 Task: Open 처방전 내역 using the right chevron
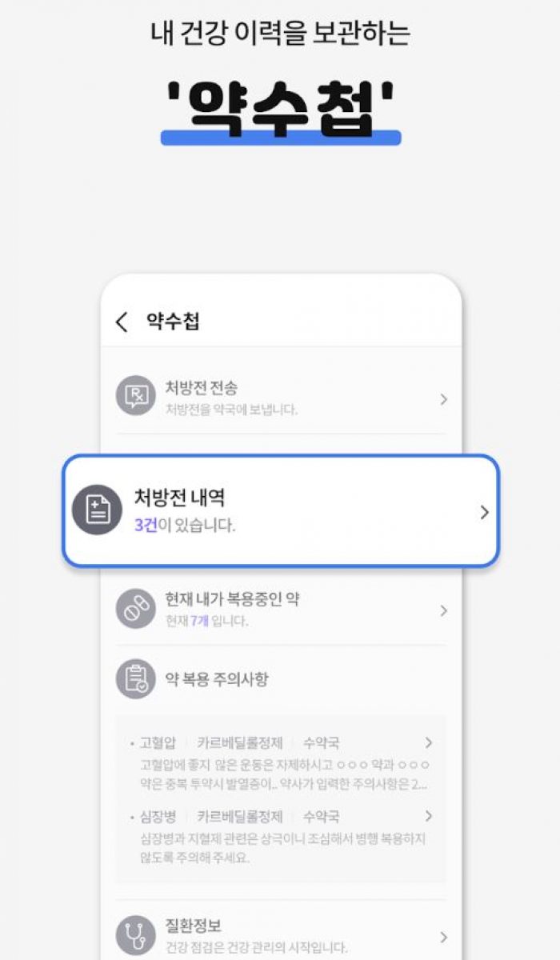(484, 513)
